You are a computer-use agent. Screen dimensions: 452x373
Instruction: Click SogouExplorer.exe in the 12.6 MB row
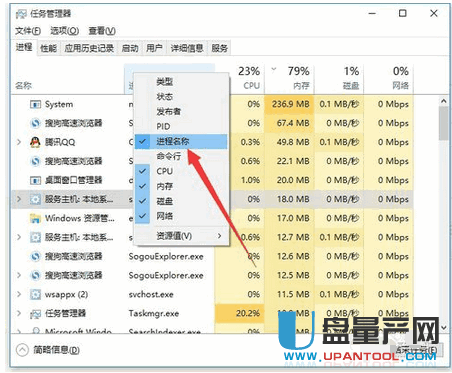click(x=166, y=257)
